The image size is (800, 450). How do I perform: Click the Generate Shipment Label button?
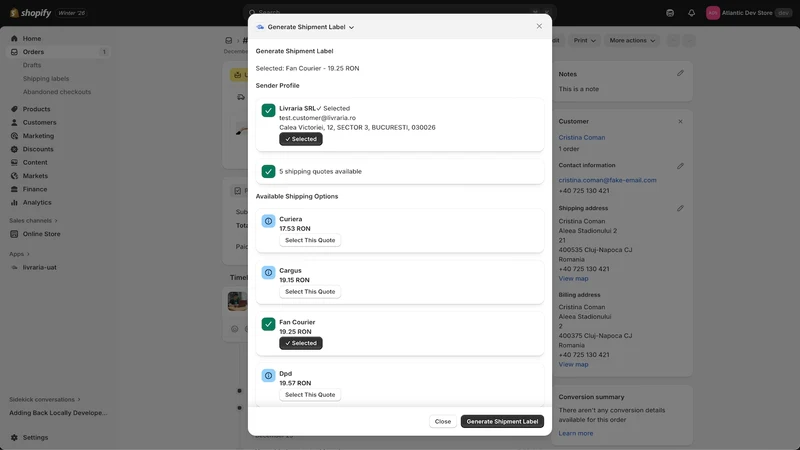[502, 421]
